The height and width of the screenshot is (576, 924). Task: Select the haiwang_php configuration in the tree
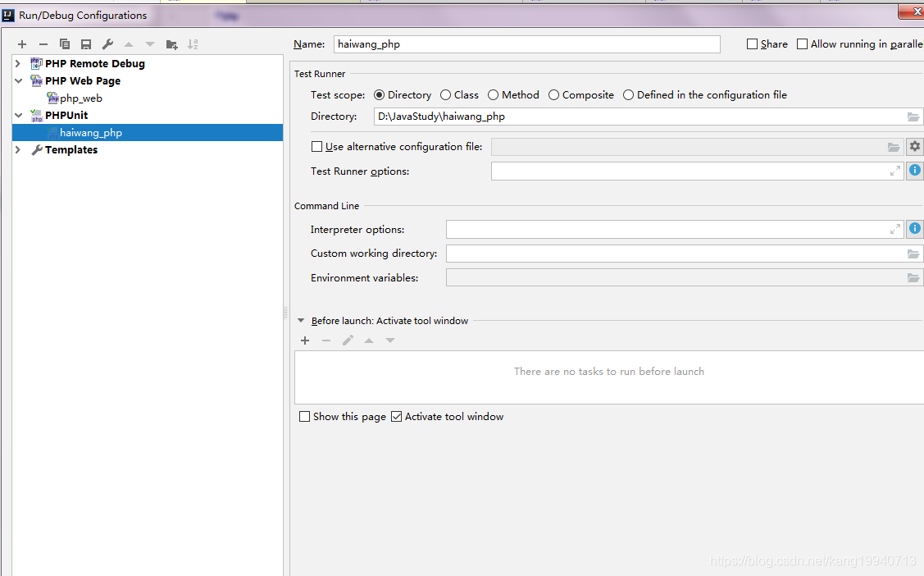click(x=148, y=133)
